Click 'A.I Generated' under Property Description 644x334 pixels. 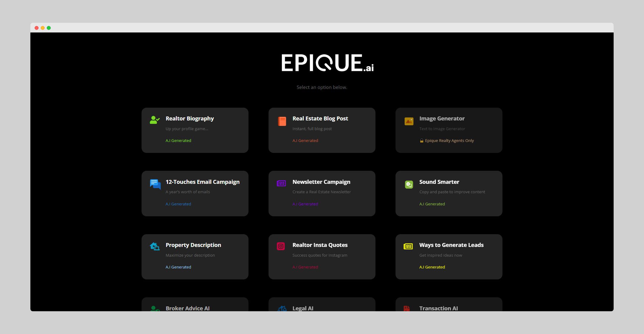178,267
